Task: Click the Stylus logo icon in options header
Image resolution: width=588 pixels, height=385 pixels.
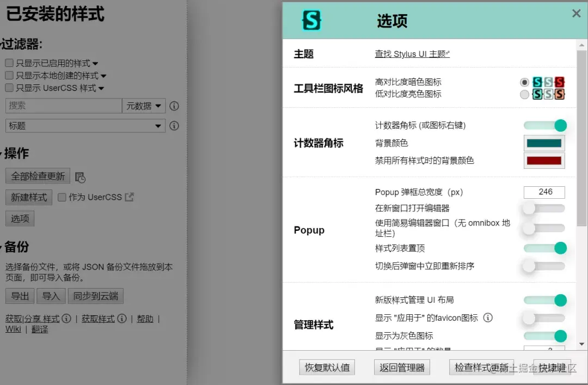Action: click(x=311, y=20)
